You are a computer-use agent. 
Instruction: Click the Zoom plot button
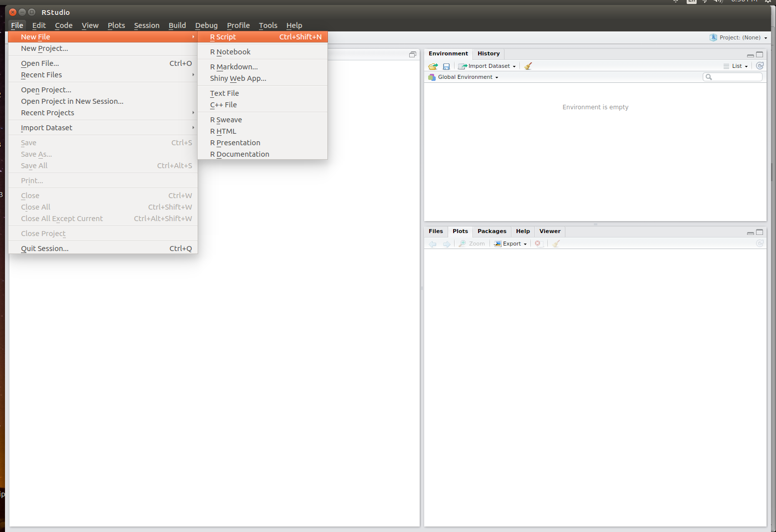[x=472, y=244]
